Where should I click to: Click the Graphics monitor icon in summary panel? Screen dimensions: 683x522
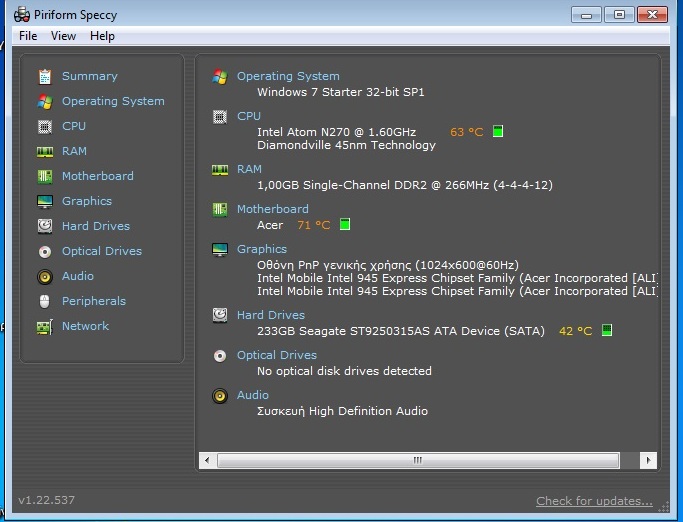pyautogui.click(x=220, y=250)
